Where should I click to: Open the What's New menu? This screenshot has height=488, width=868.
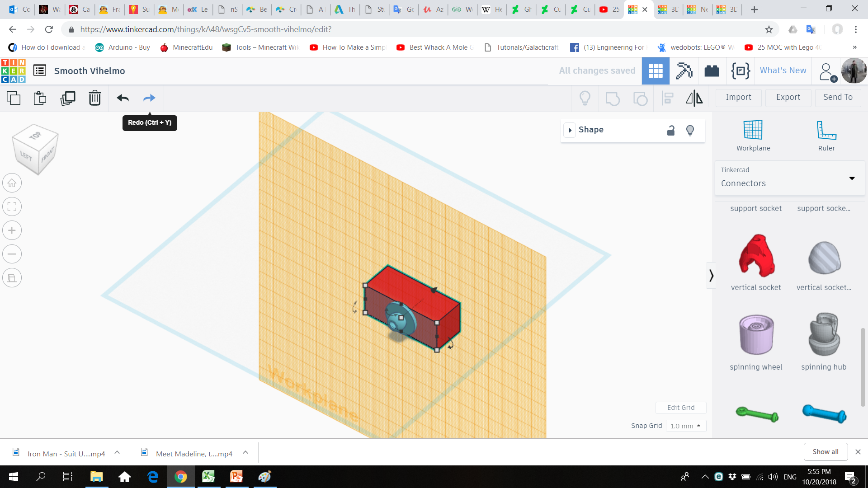click(783, 70)
